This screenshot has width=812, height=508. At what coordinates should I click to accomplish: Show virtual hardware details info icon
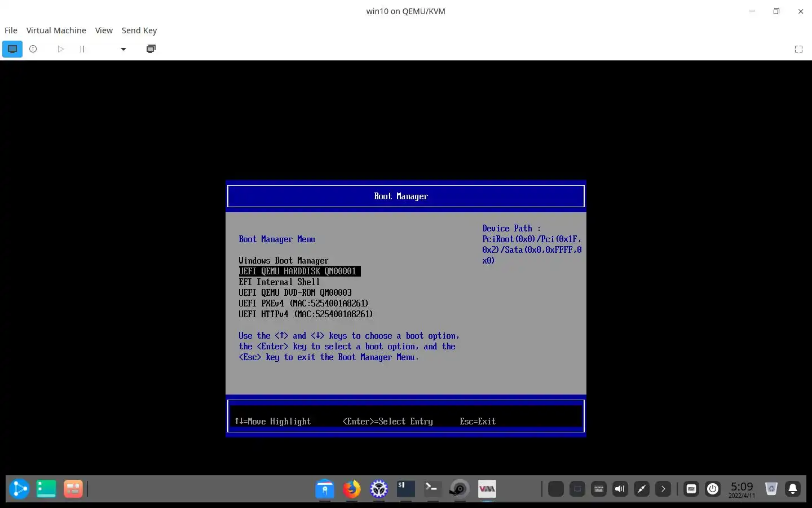coord(33,49)
